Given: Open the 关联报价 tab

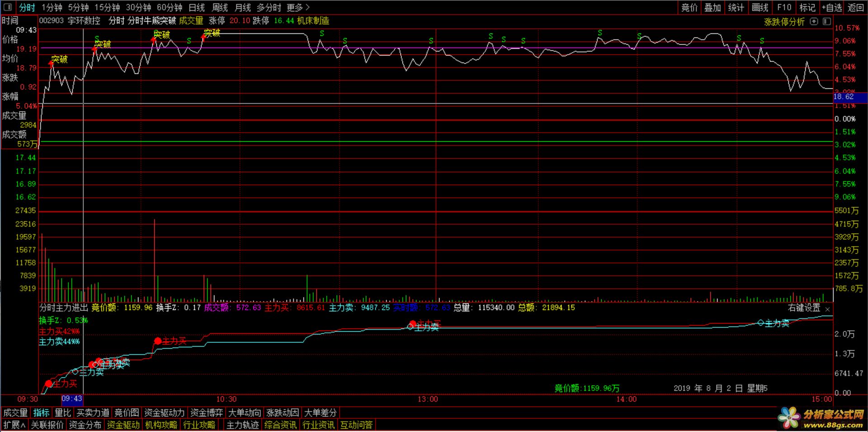Looking at the screenshot, I should pos(47,425).
